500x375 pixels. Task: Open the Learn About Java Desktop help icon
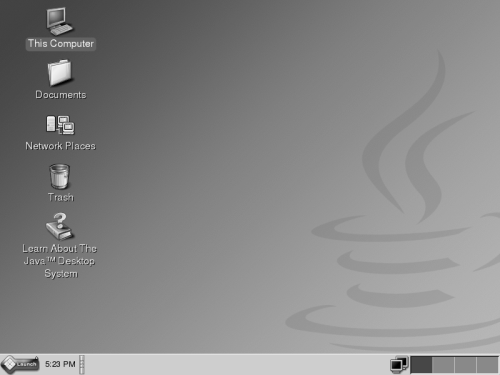pos(60,226)
